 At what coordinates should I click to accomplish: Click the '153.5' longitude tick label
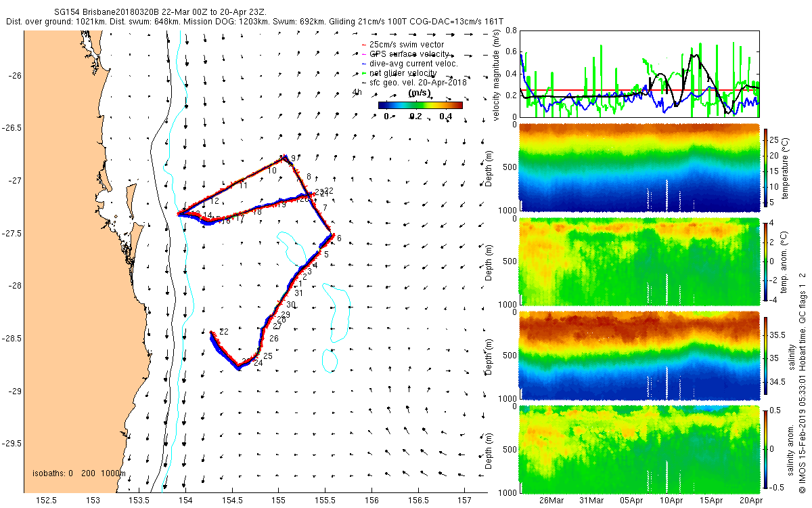tap(139, 500)
